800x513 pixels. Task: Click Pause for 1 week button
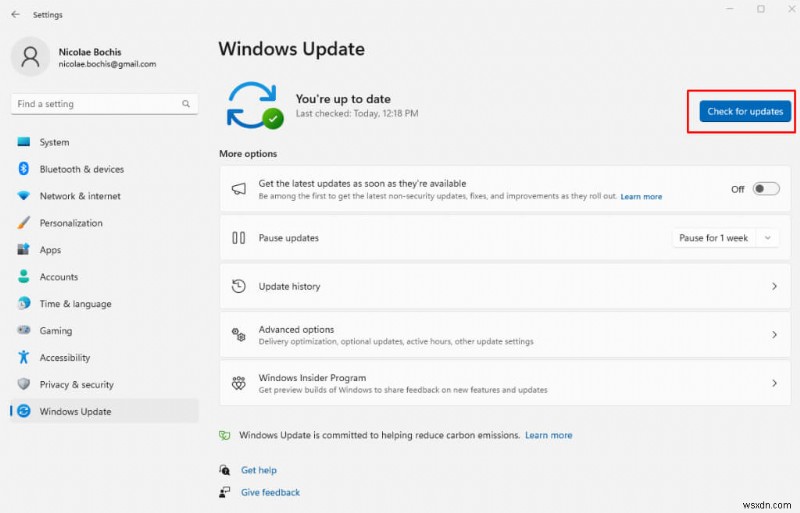click(x=713, y=238)
